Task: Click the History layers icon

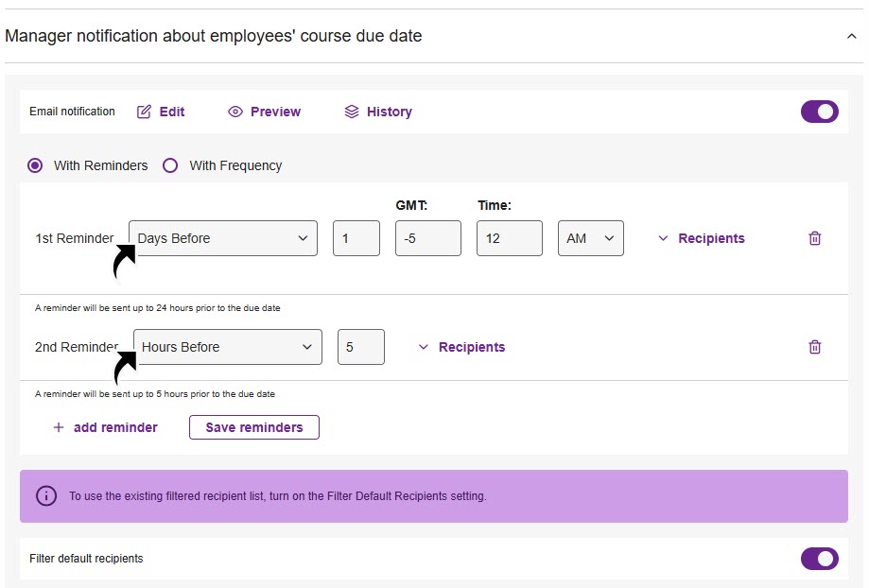Action: tap(352, 112)
